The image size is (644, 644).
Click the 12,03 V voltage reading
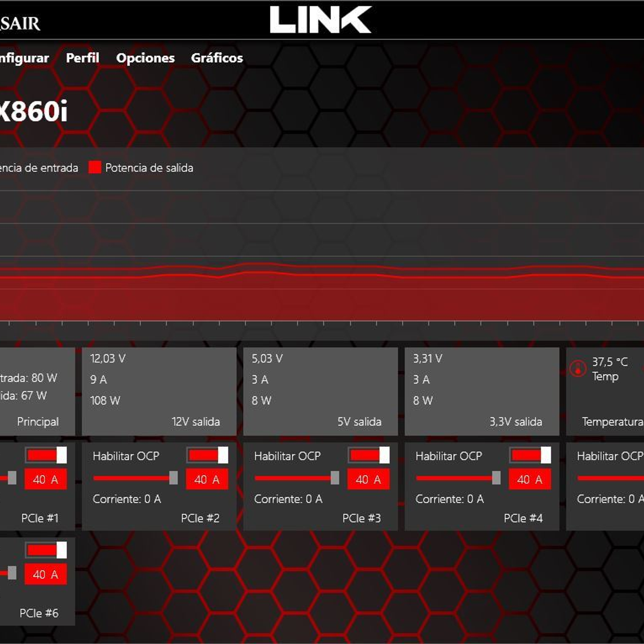(x=108, y=358)
